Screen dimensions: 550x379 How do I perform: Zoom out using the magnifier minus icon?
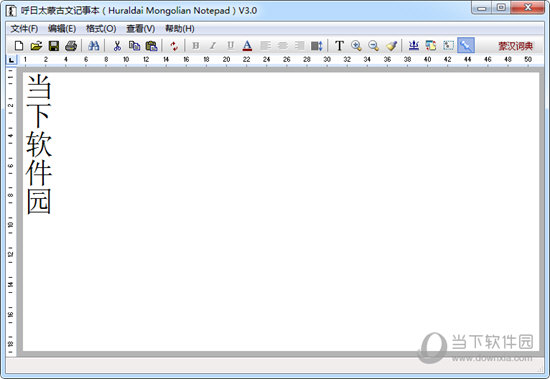374,46
